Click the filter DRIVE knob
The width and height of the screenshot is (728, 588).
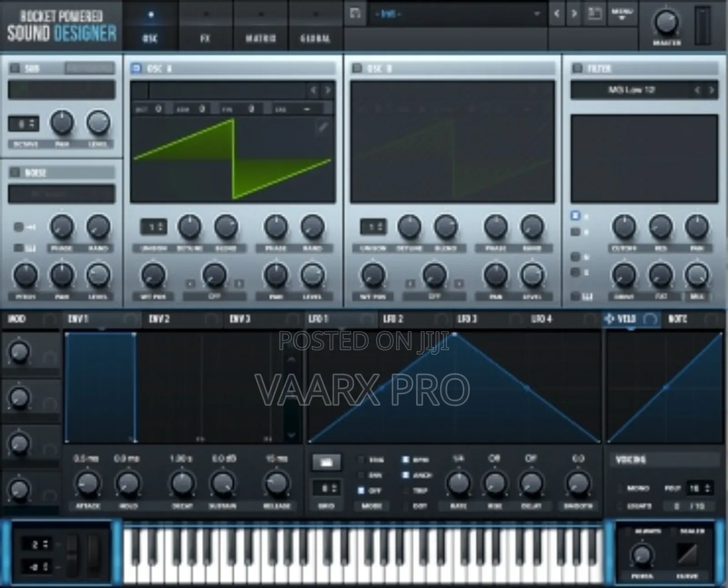[624, 275]
